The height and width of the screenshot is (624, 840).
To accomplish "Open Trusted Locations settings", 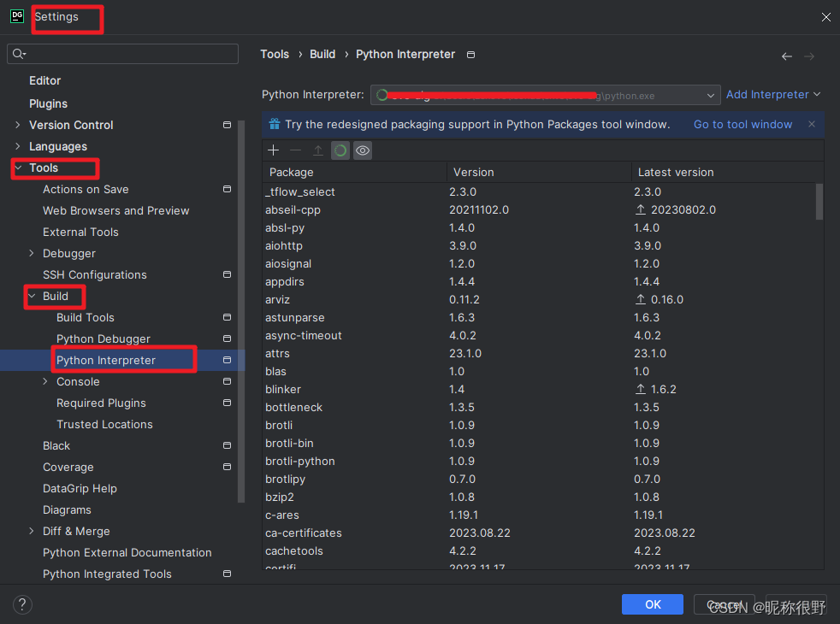I will pyautogui.click(x=104, y=424).
